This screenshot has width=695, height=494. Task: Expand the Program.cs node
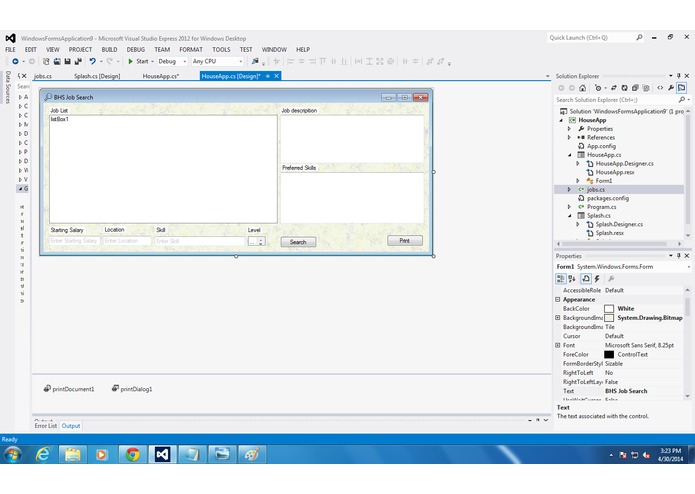pos(570,207)
